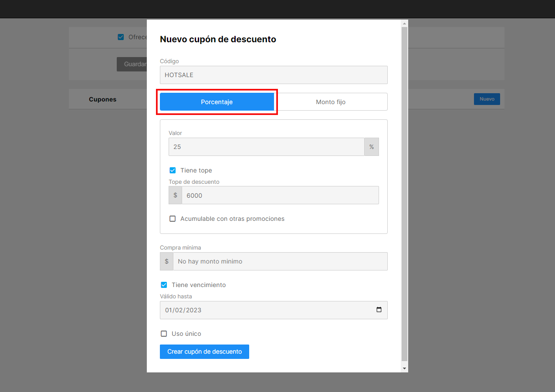Click the scrollbar down arrow in dialog

coord(404,368)
